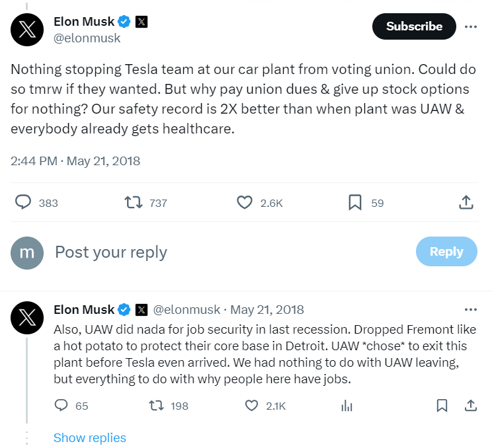Like the follow-up tweet with 2.1K likes
The width and height of the screenshot is (492, 448).
[251, 405]
